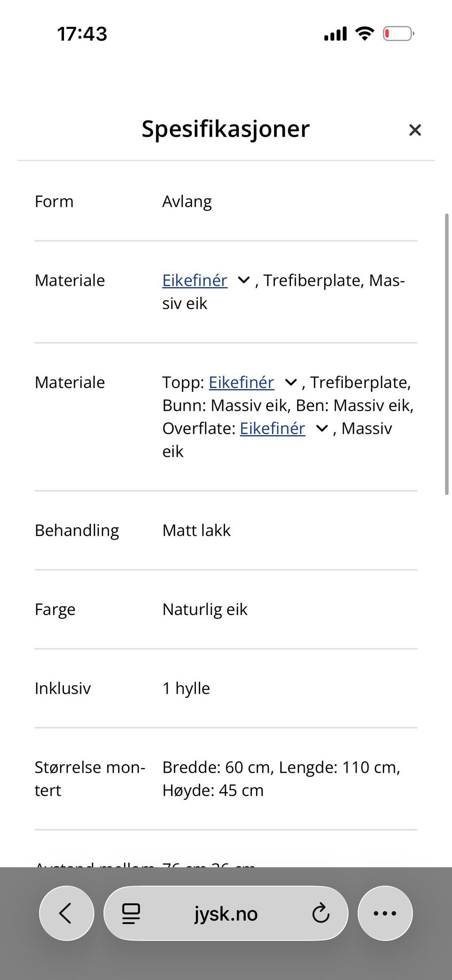Image resolution: width=452 pixels, height=980 pixels.
Task: Open the Eikefinér link in first Materiale row
Action: (x=195, y=280)
